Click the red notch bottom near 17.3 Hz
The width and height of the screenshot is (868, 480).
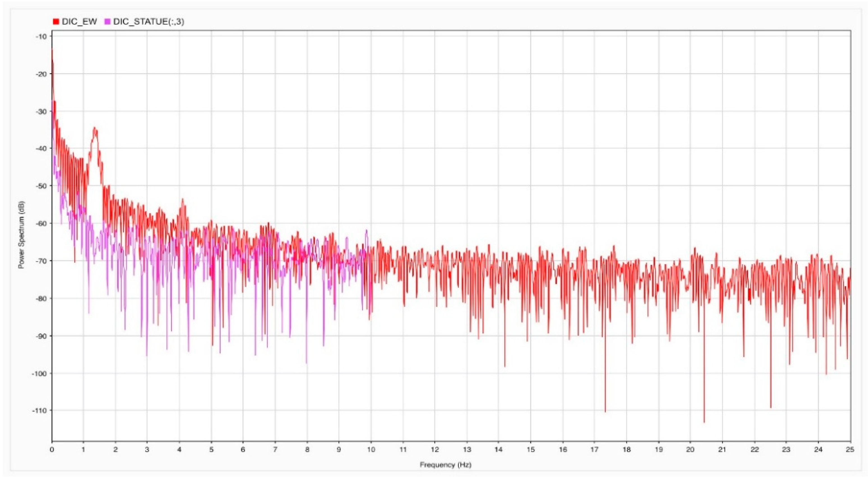pos(605,411)
